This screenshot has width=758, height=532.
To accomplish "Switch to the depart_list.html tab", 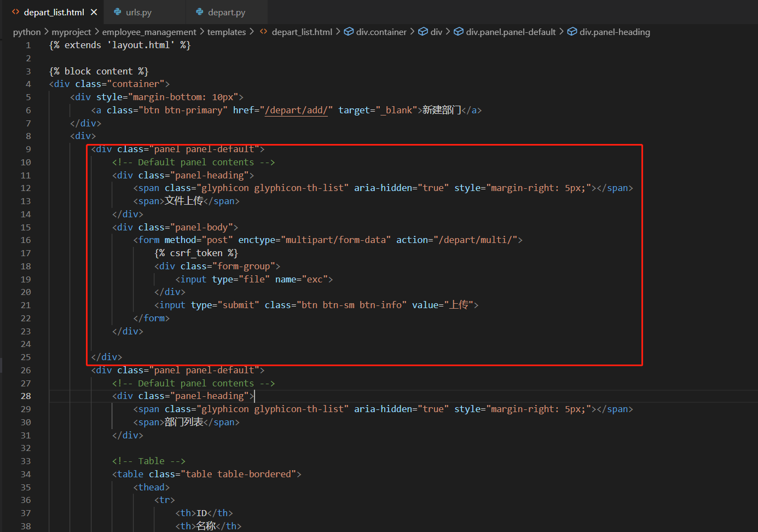I will point(54,12).
